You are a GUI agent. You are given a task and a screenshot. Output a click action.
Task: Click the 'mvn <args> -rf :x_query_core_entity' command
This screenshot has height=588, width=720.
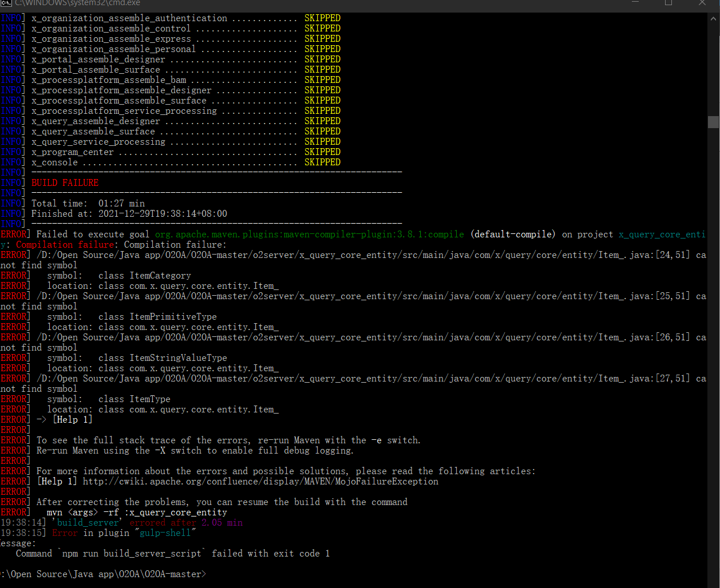point(137,512)
